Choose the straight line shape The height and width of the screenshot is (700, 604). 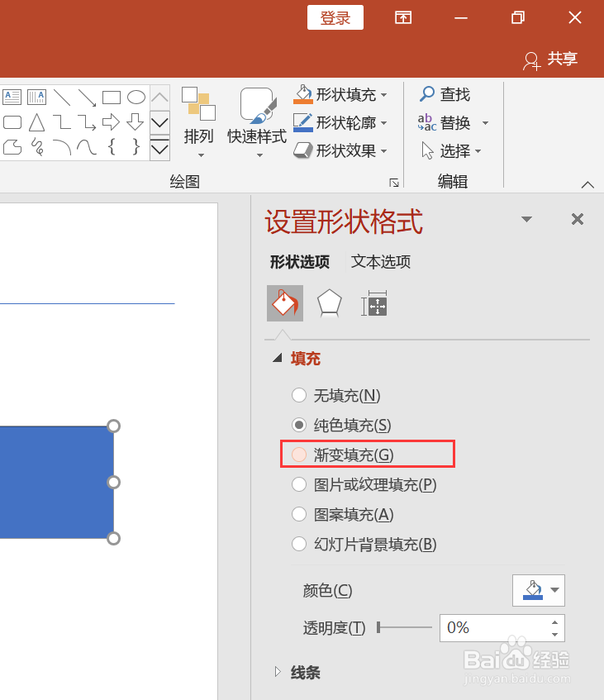click(62, 98)
